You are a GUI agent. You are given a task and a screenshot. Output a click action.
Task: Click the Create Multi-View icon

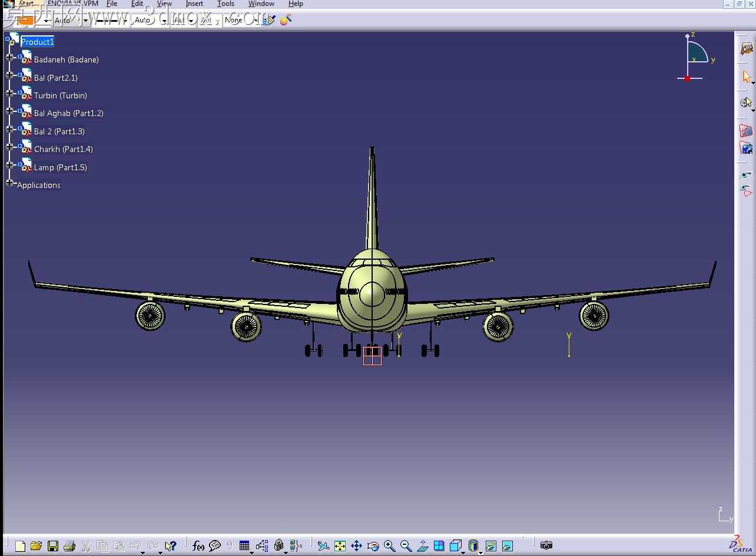pos(439,546)
